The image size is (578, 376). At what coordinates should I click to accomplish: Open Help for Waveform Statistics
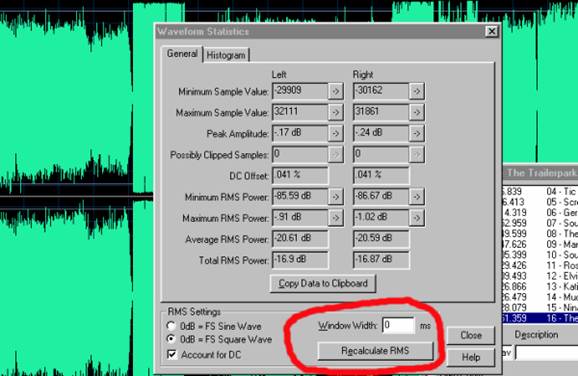(x=471, y=357)
